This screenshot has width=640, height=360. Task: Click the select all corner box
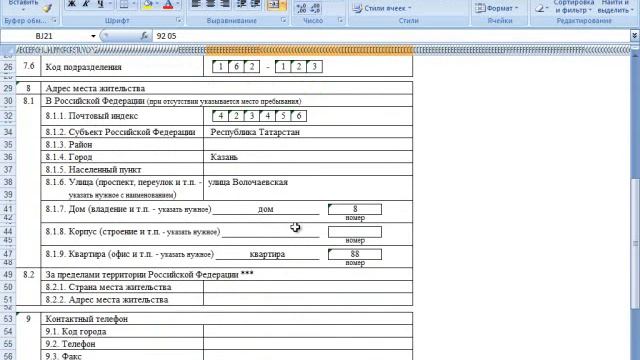pyautogui.click(x=8, y=50)
